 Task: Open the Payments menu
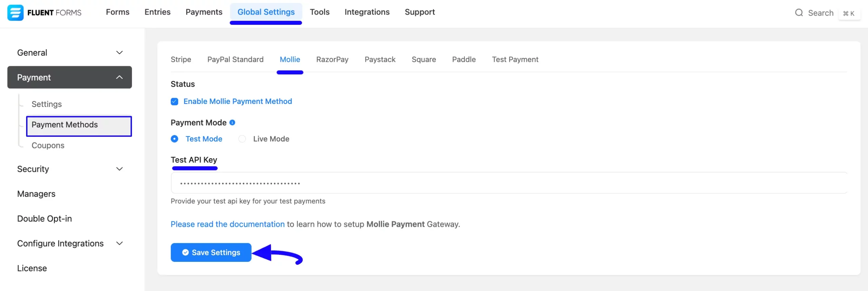(x=204, y=12)
